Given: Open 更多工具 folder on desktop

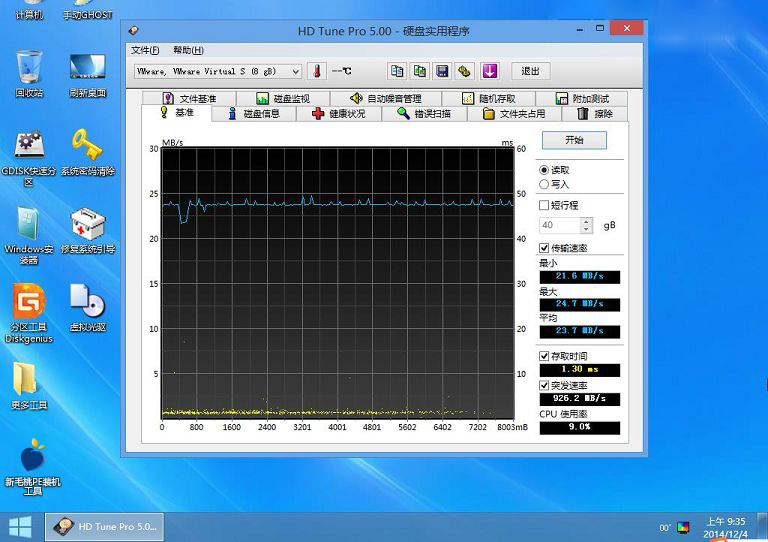Looking at the screenshot, I should tap(29, 386).
